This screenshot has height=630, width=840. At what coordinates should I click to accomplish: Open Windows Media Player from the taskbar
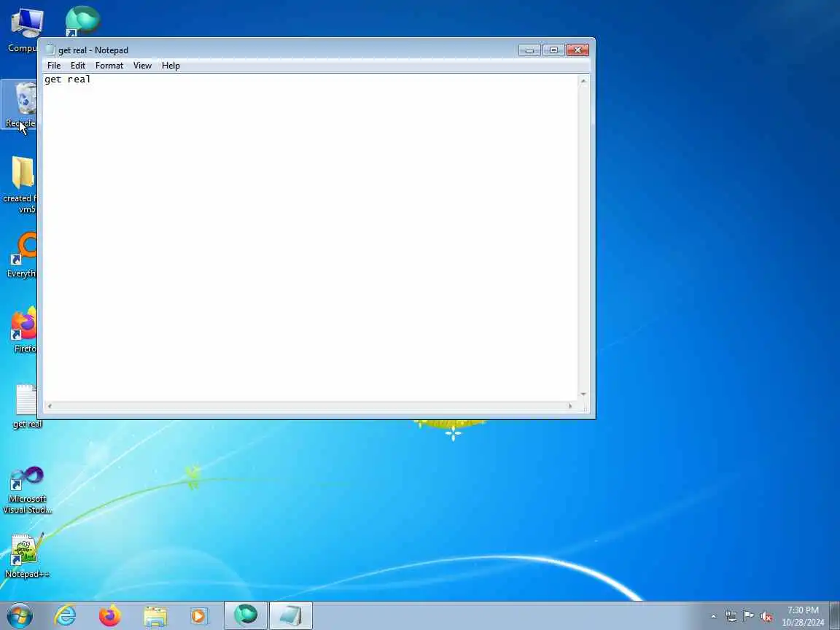click(x=199, y=615)
